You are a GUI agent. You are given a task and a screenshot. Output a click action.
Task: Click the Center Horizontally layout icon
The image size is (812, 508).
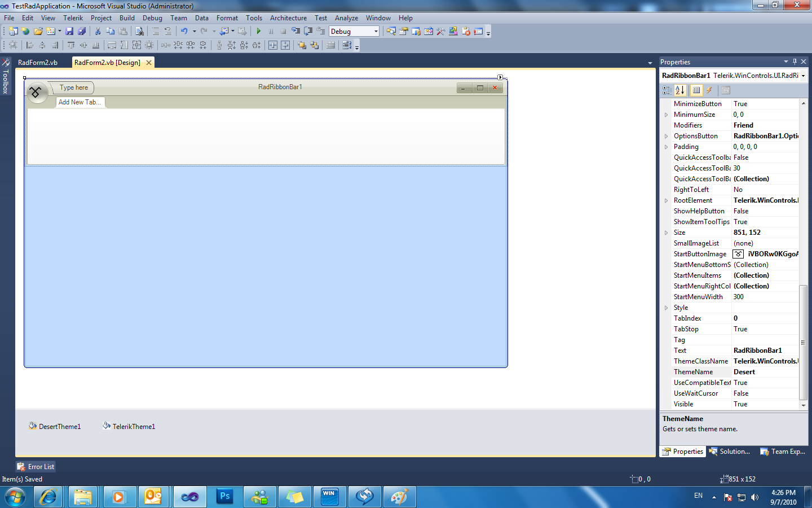click(x=273, y=45)
